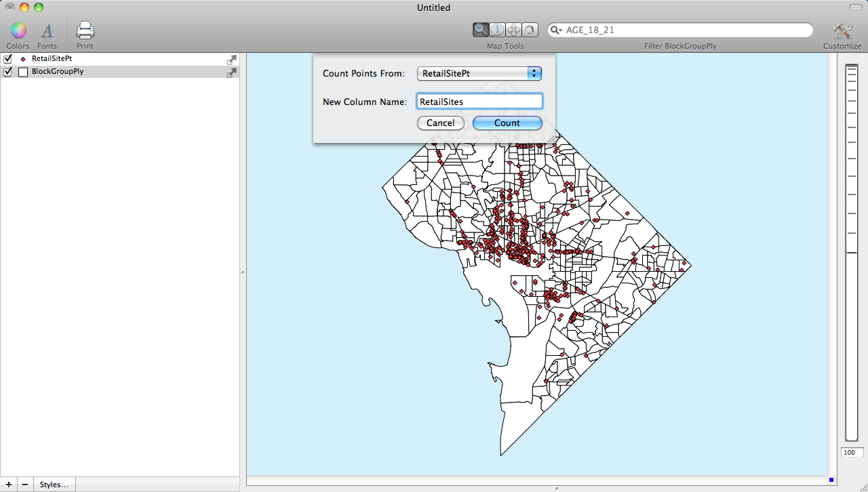Screen dimensions: 868x492
Task: Open the Count Points From dropdown
Action: 479,73
